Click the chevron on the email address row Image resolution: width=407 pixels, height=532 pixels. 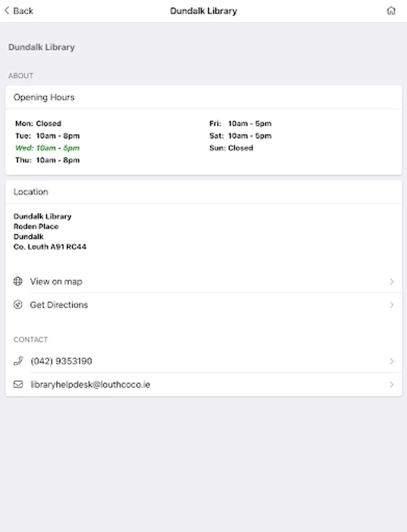click(x=392, y=385)
